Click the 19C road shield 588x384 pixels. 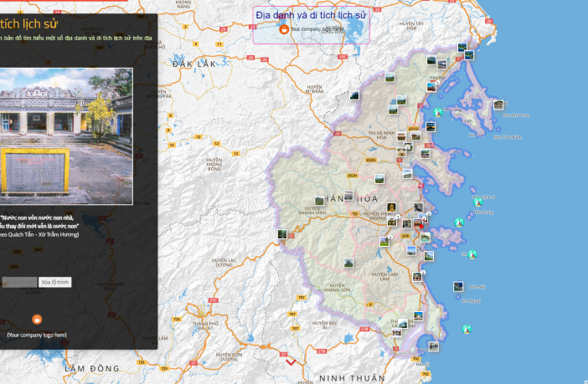[x=343, y=57]
